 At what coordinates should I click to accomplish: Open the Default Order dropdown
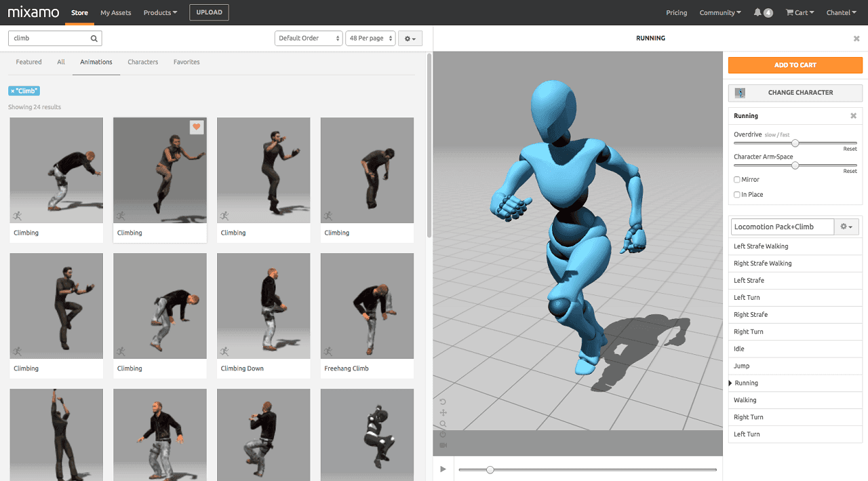coord(309,38)
